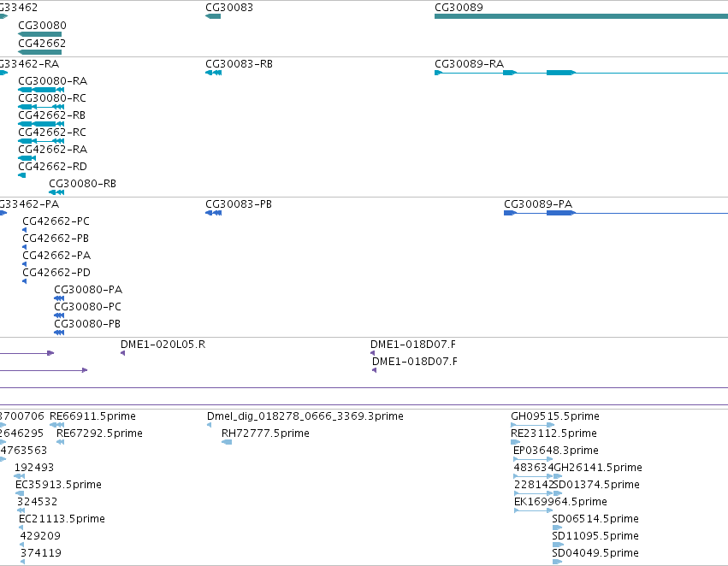The image size is (728, 566).
Task: Open EST feature 192493
Action: pyautogui.click(x=34, y=469)
